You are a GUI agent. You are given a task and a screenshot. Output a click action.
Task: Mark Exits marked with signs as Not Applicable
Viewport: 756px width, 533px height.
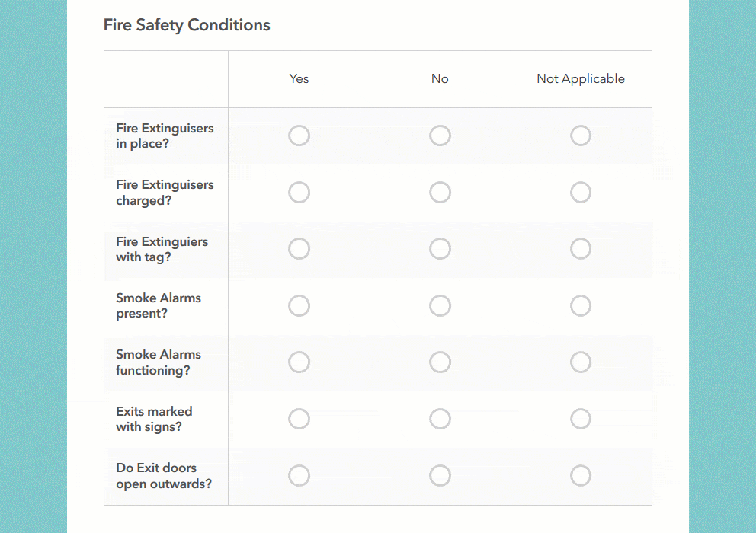[x=581, y=419]
